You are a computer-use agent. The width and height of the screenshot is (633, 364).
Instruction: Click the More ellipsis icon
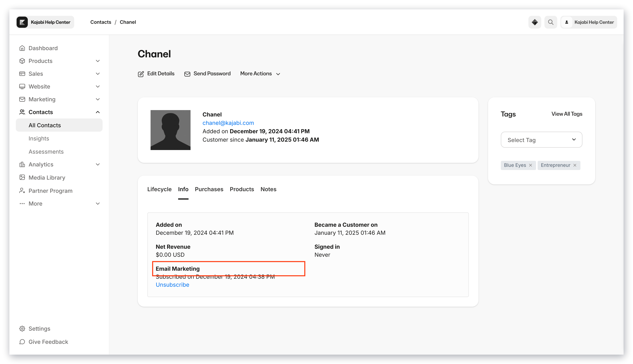point(22,203)
